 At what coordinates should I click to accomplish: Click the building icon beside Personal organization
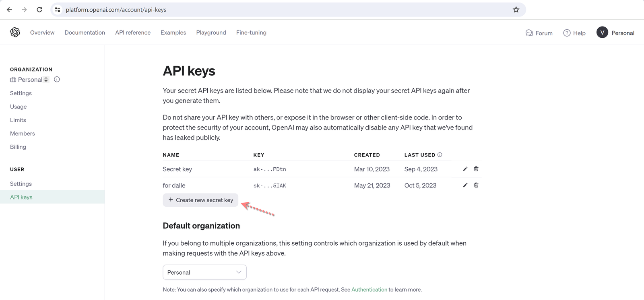pos(13,80)
